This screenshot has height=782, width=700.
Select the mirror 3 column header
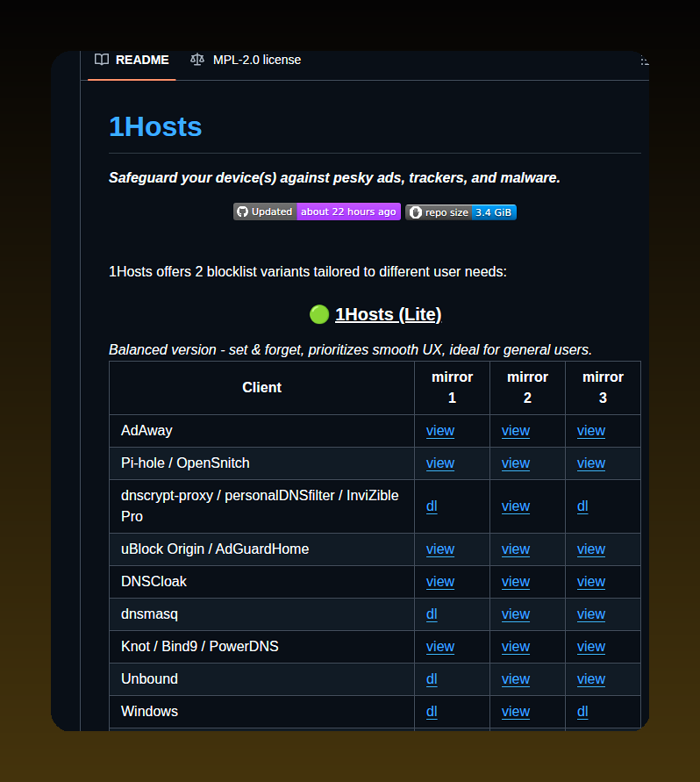click(x=603, y=388)
